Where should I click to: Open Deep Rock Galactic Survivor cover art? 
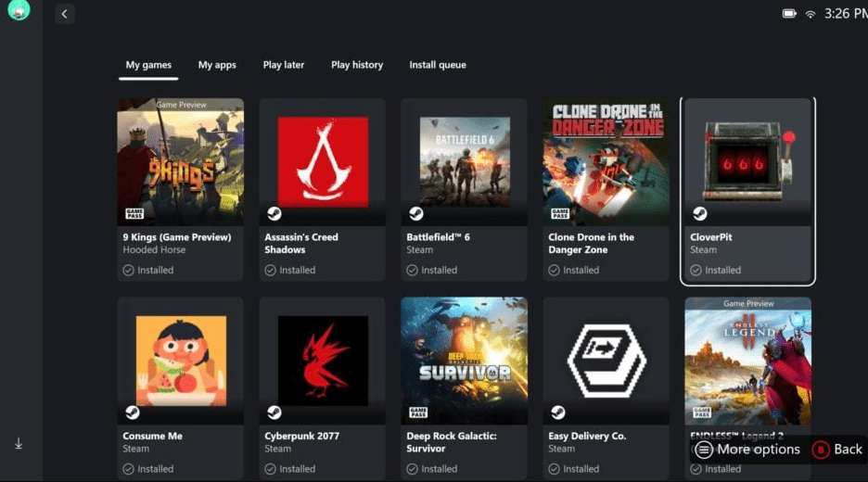tap(465, 361)
